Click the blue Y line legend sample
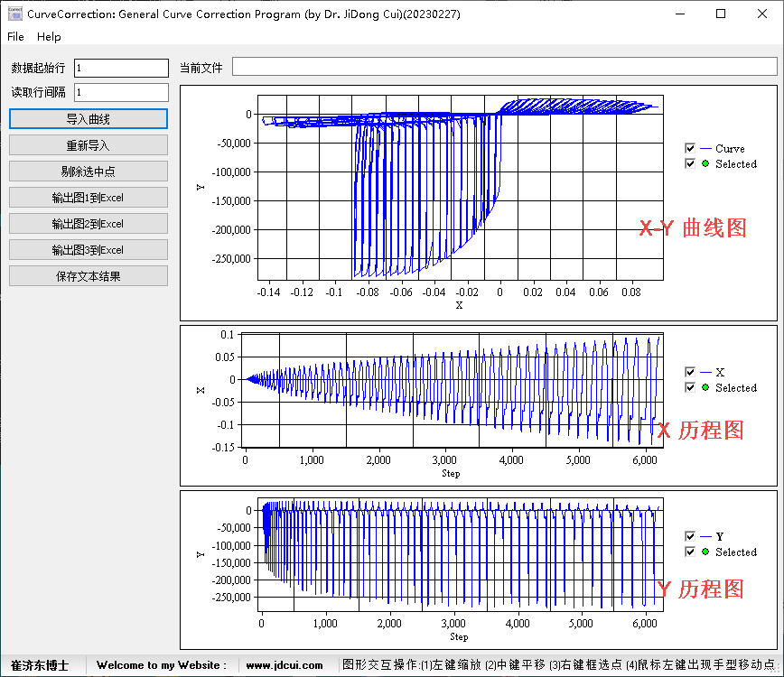The width and height of the screenshot is (784, 677). (x=705, y=536)
